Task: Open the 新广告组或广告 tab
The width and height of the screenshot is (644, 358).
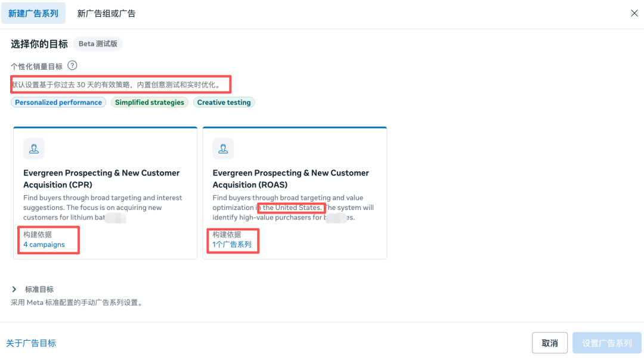Action: pyautogui.click(x=106, y=13)
